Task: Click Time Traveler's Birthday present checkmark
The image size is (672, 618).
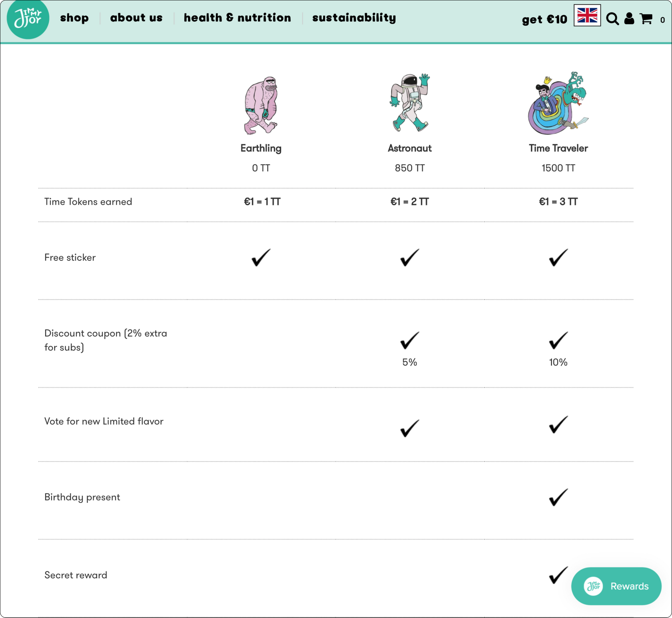Action: tap(558, 497)
